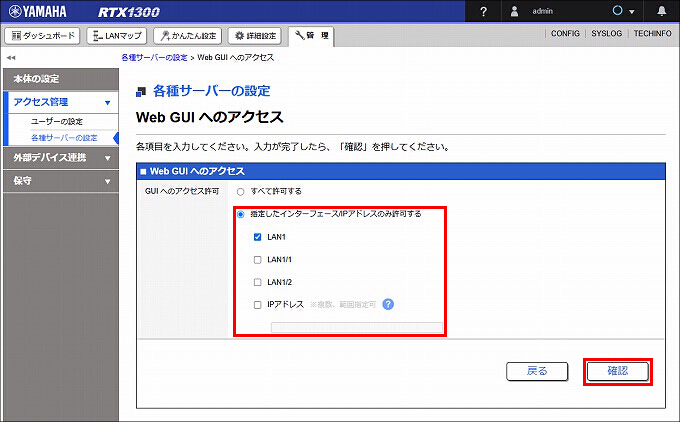Uncheck the LAN1 checkbox
Screen dimensions: 680x422
coord(258,237)
